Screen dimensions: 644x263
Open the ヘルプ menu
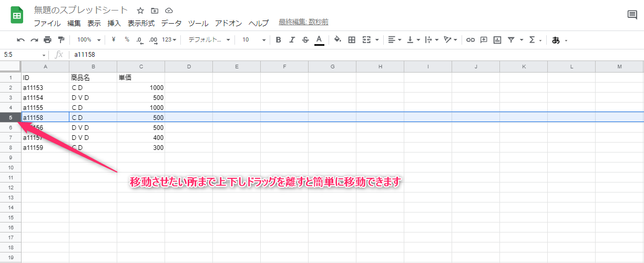259,23
